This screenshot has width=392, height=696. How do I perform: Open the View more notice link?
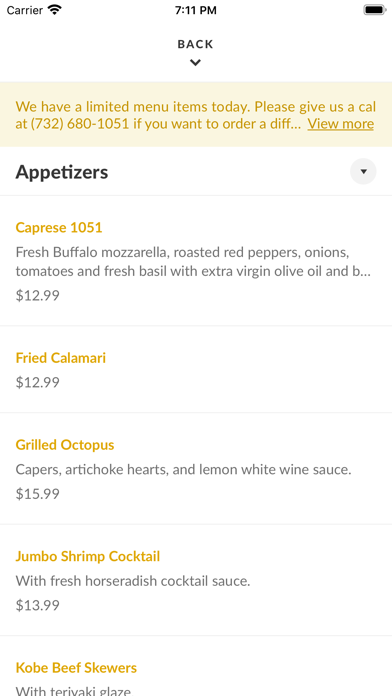point(341,124)
